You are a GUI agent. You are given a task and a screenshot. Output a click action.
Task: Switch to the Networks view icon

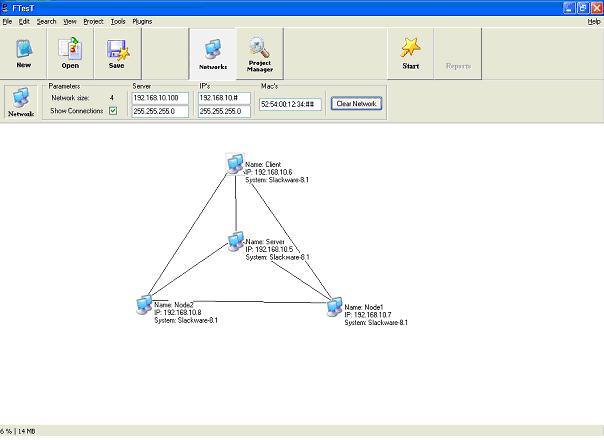click(x=212, y=53)
